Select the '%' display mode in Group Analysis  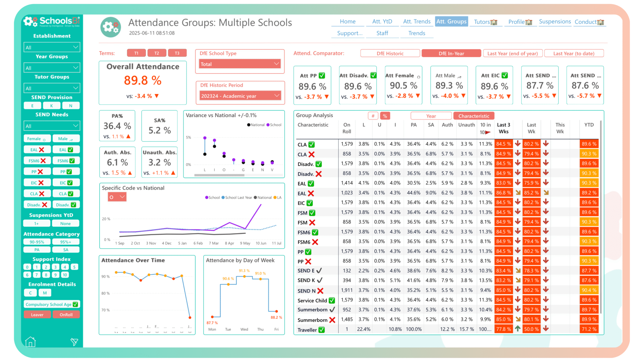pyautogui.click(x=385, y=116)
